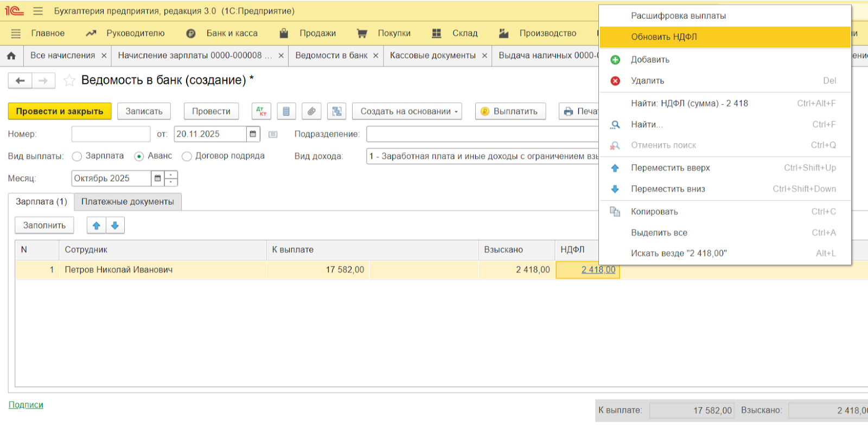Click the paperclip attachments icon
Image resolution: width=868 pixels, height=426 pixels.
(311, 111)
